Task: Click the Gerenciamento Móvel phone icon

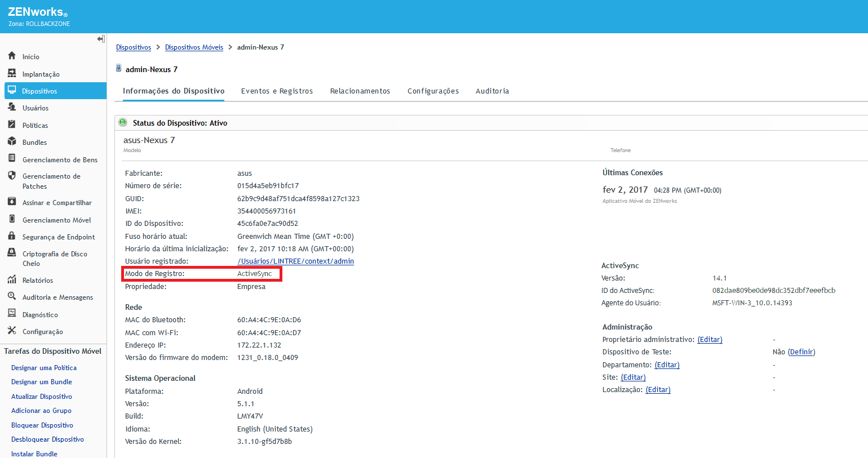Action: (x=12, y=219)
